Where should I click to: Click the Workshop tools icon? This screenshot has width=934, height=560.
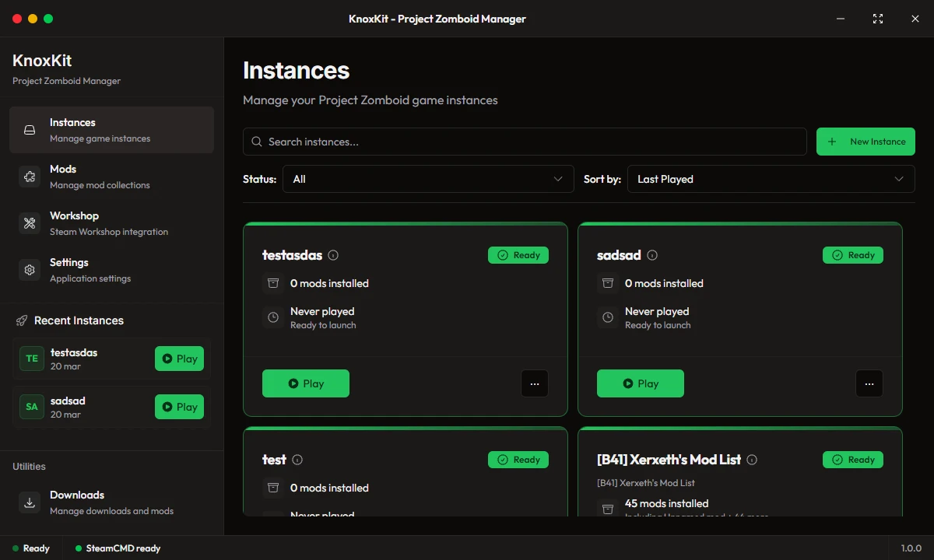click(30, 224)
